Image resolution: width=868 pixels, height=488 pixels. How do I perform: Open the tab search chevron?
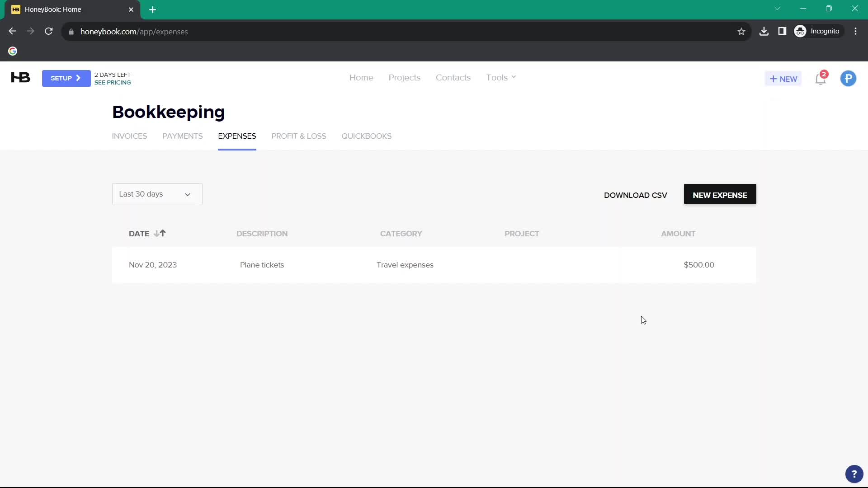pos(778,9)
